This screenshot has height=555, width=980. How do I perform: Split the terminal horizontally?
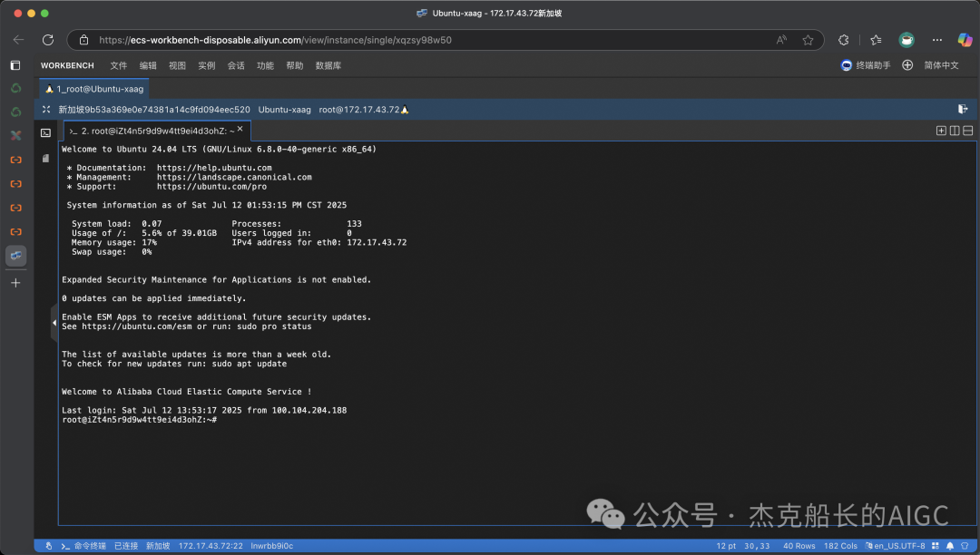pos(967,131)
